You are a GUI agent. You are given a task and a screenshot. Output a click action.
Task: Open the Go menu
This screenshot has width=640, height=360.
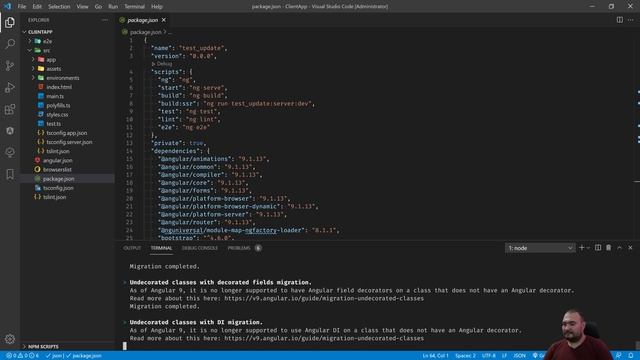point(98,7)
